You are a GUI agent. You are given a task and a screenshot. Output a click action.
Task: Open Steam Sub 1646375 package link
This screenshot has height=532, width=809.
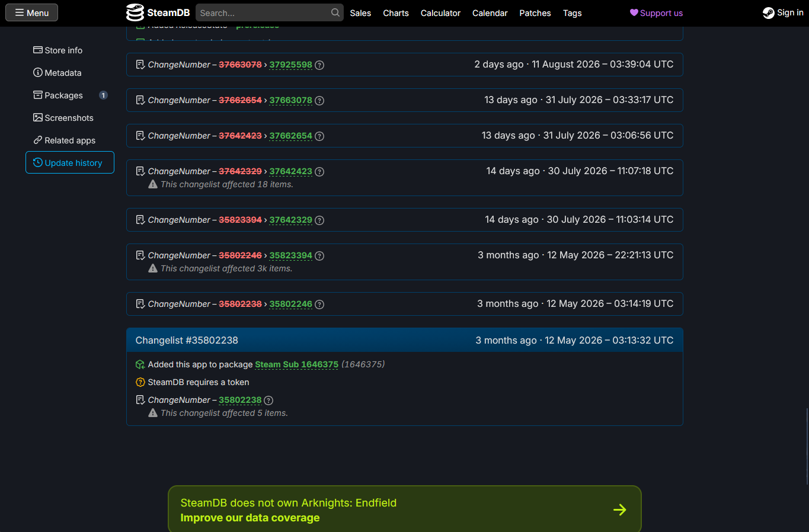click(296, 364)
